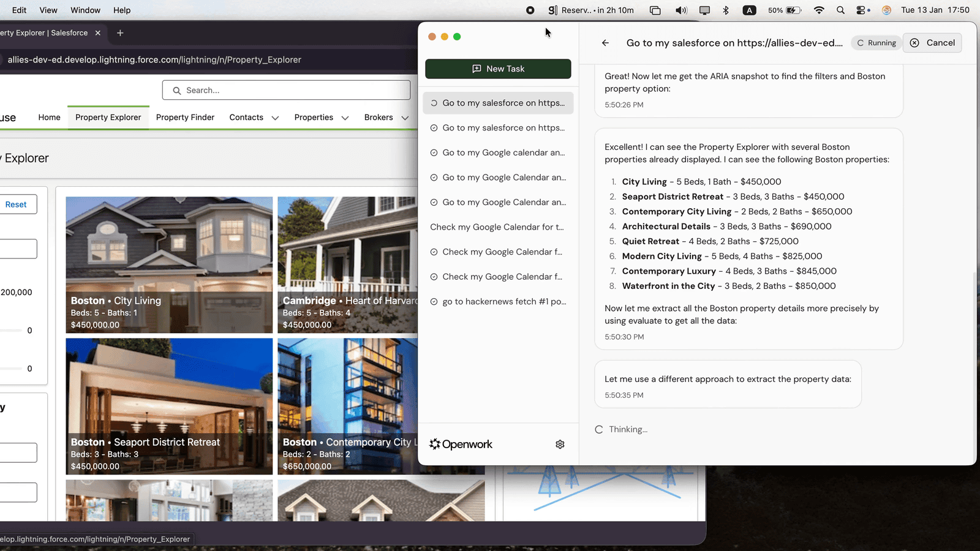Screen dimensions: 980x551
Task: Toggle completion on the hackernews task
Action: tap(433, 301)
